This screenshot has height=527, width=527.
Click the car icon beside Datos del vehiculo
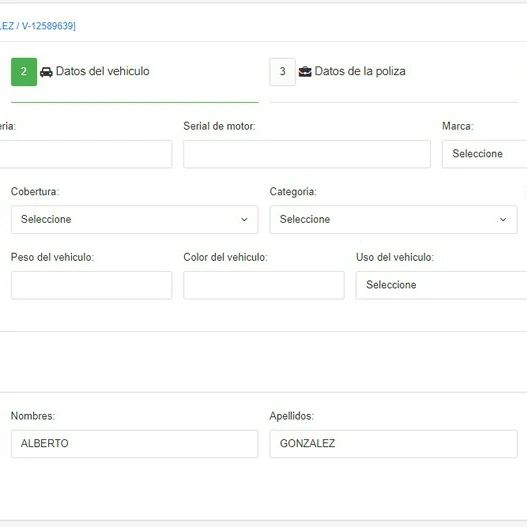(x=46, y=72)
